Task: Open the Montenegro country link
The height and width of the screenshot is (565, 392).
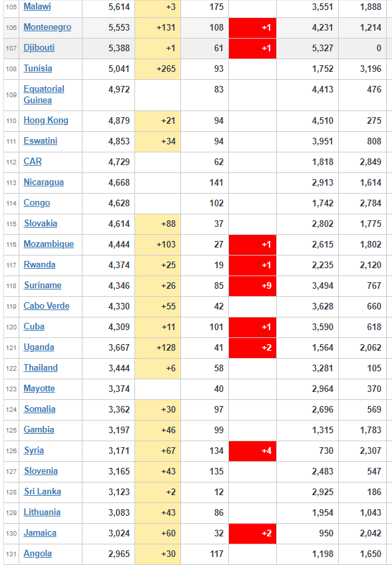Action: [x=47, y=27]
